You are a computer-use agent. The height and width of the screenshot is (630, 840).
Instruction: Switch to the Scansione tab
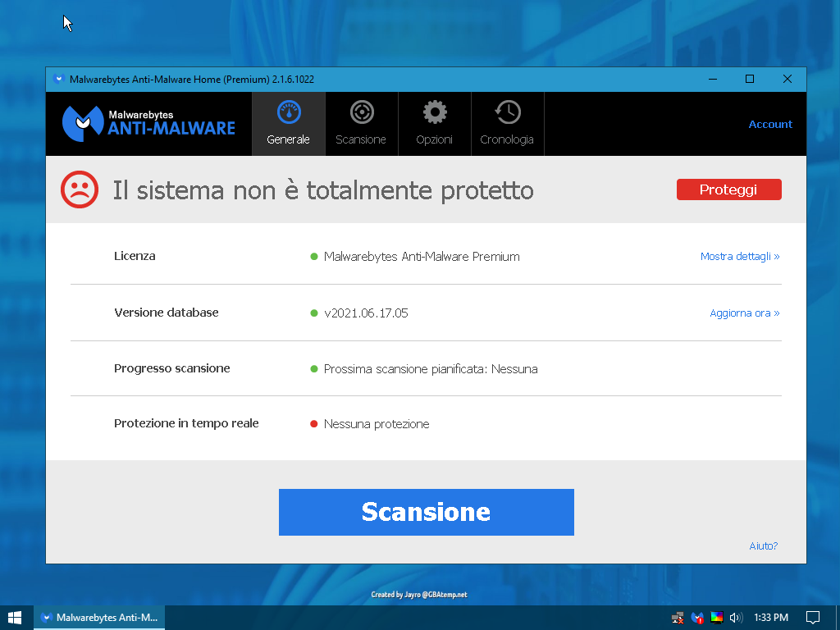pyautogui.click(x=361, y=124)
